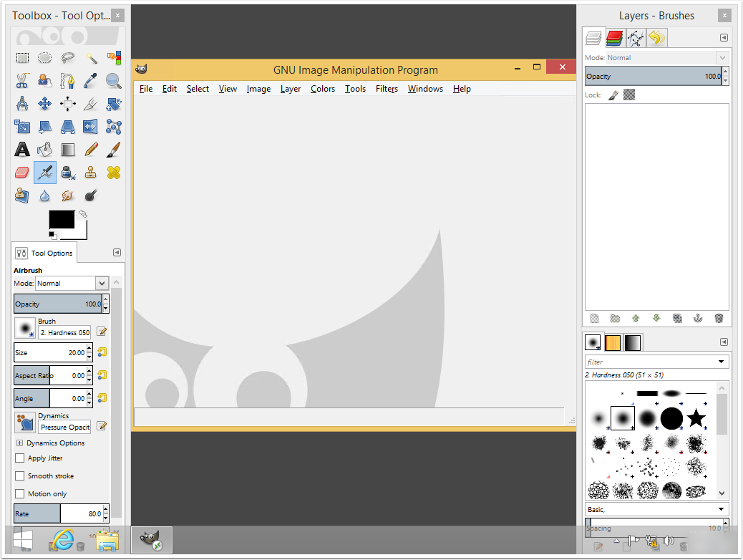Select the Eraser tool
743x560 pixels.
(22, 172)
